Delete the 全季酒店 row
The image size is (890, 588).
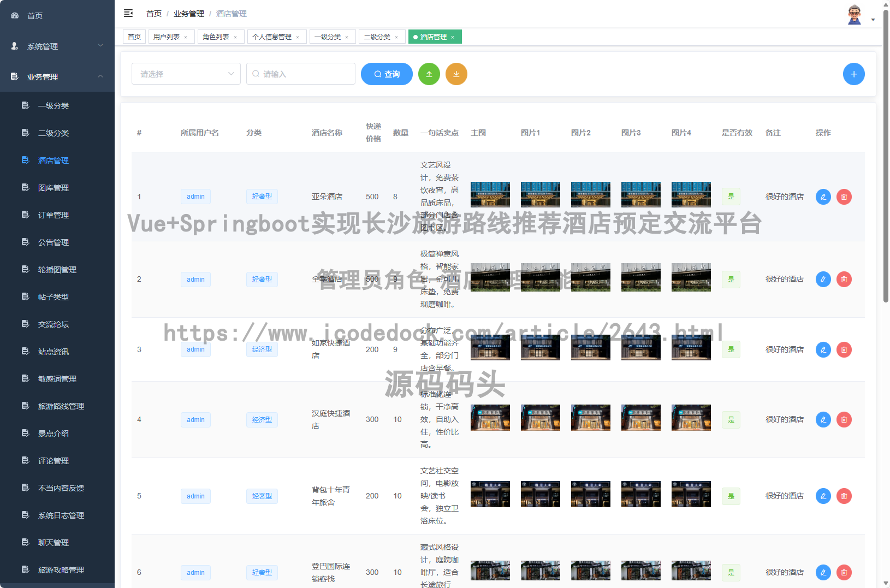click(844, 280)
